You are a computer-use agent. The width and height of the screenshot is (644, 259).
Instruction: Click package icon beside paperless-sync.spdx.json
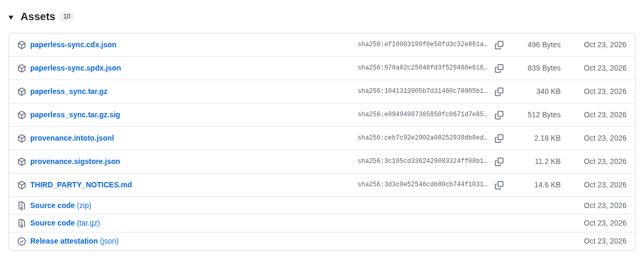[x=22, y=68]
